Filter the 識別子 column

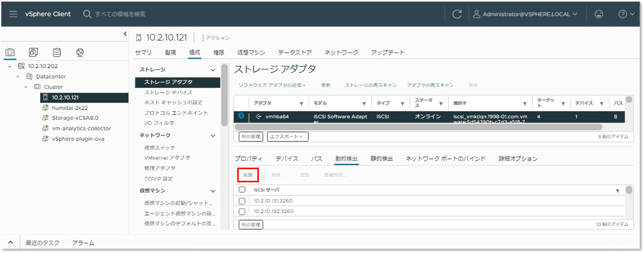[525, 104]
